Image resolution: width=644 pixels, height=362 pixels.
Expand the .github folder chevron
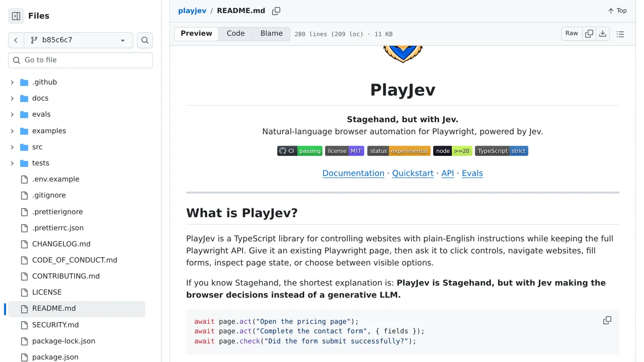pos(12,82)
